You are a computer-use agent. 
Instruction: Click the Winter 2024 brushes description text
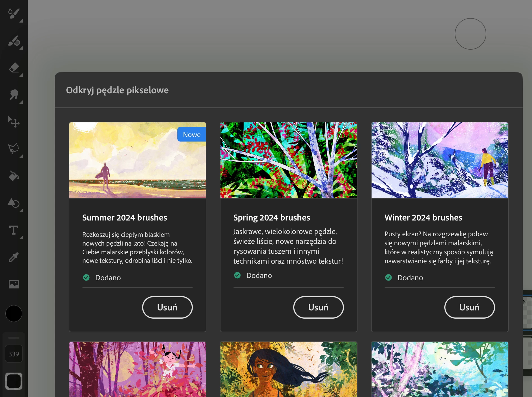point(439,248)
